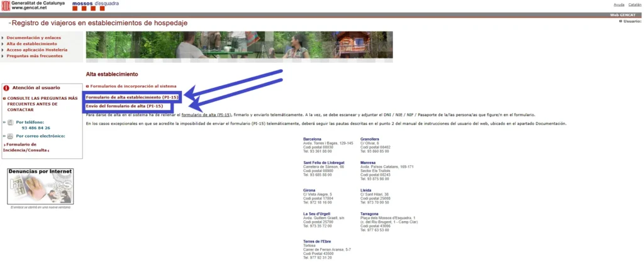Open Documentación y enlaces menu item
This screenshot has height=270, width=644.
pyautogui.click(x=33, y=38)
